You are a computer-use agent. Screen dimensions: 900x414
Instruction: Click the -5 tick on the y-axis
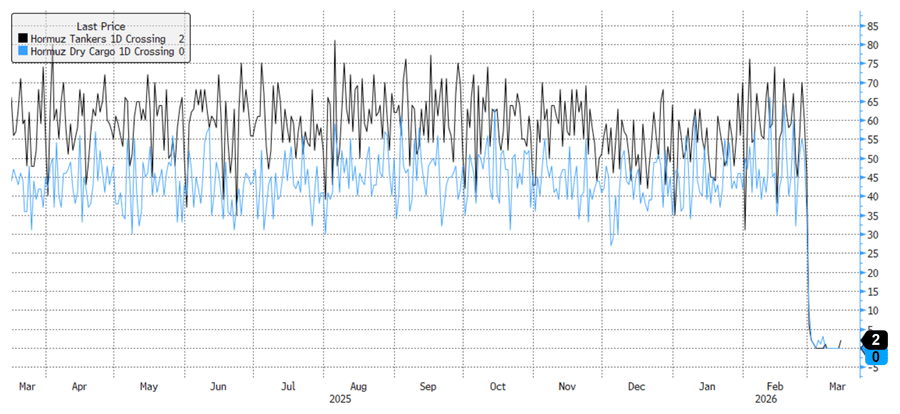click(x=873, y=368)
